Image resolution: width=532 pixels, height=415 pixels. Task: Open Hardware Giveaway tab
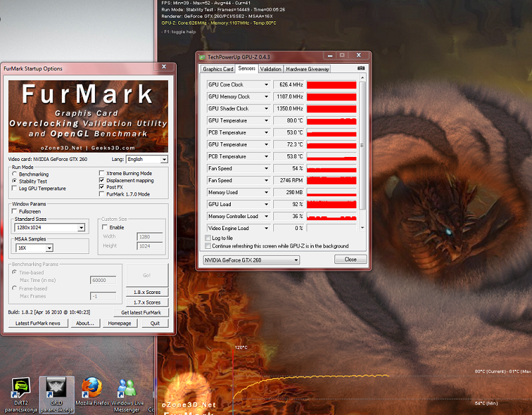307,69
